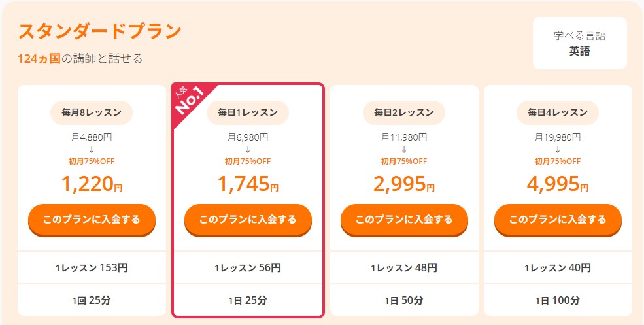Click the 1,745円 discounted price
Image resolution: width=644 pixels, height=325 pixels.
pos(248,184)
